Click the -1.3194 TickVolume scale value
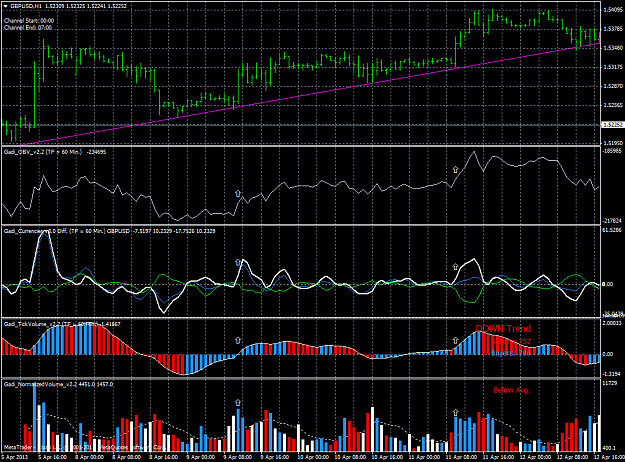 613,374
